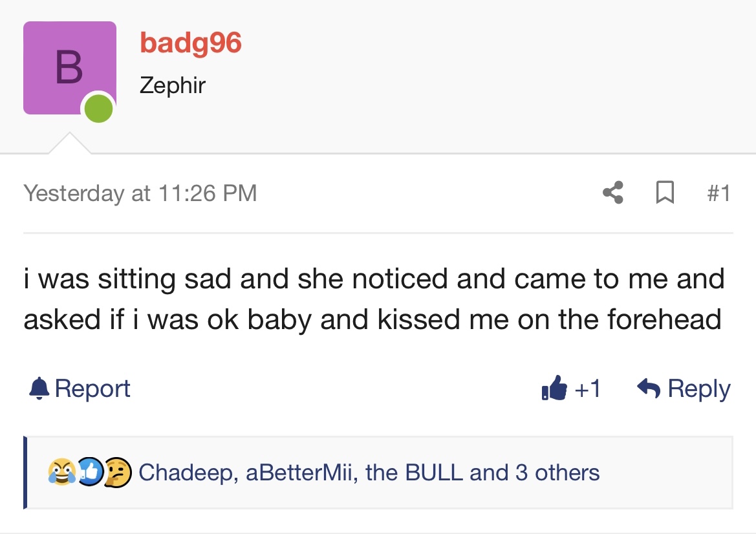Click the Reply text button
Viewport: 756px width, 534px height.
[698, 389]
